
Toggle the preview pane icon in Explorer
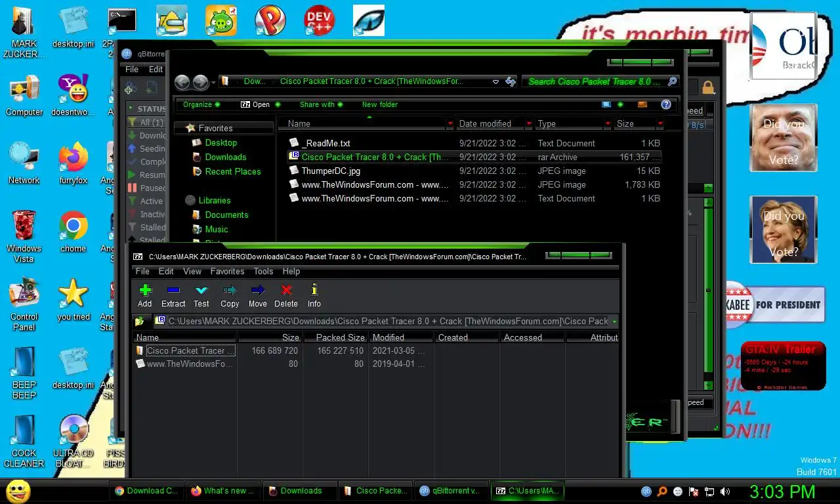[x=642, y=104]
